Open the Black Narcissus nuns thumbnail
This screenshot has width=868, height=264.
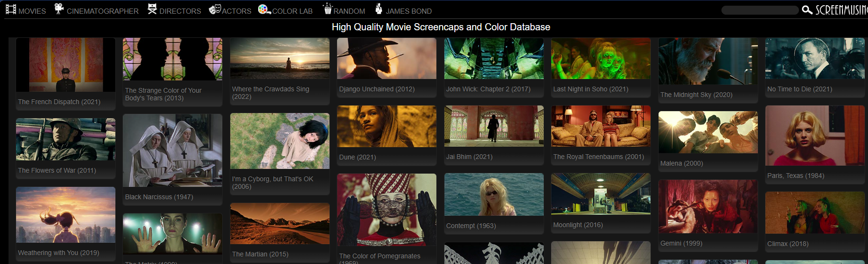click(x=172, y=150)
